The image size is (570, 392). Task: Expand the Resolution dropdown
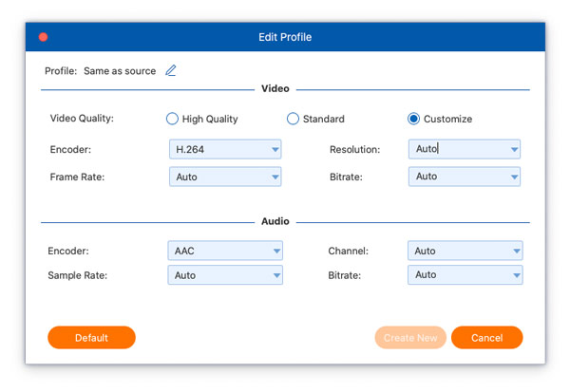coord(465,149)
